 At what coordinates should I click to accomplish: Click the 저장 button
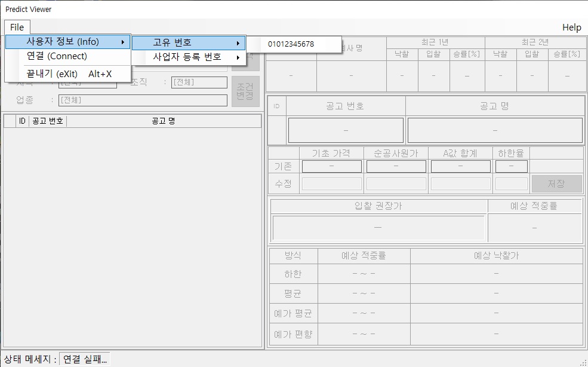(x=556, y=184)
